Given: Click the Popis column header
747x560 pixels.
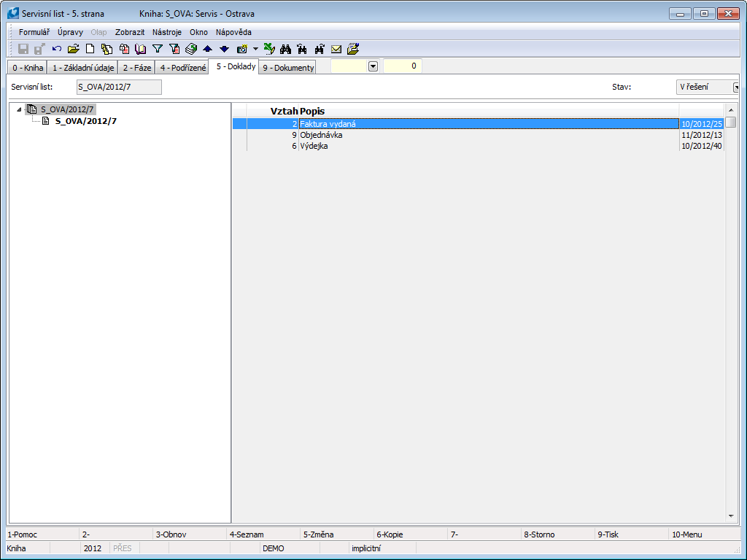Looking at the screenshot, I should coord(312,111).
